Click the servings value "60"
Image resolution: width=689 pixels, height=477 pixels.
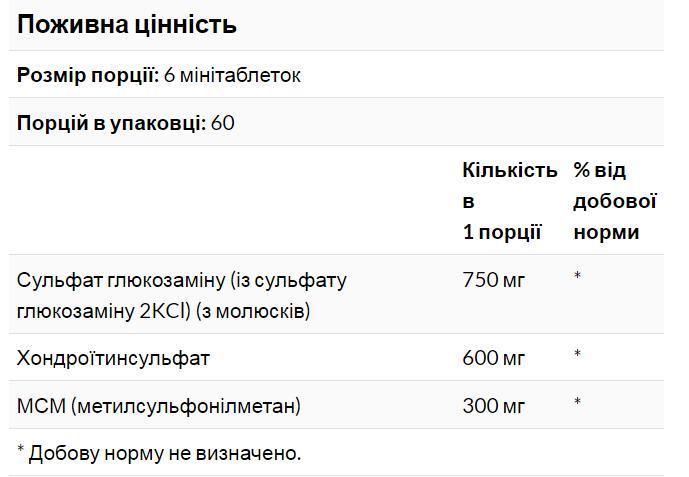(x=223, y=123)
